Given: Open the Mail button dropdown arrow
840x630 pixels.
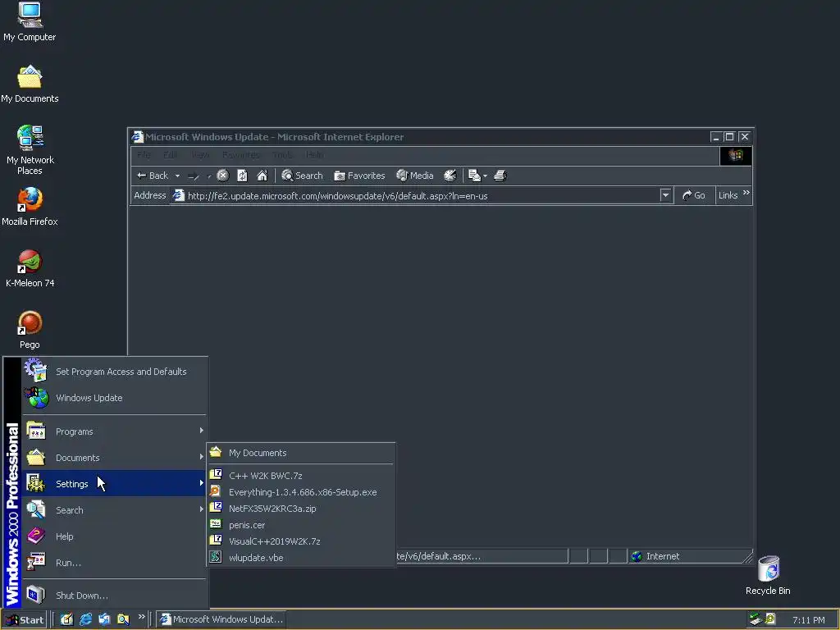Looking at the screenshot, I should [x=486, y=176].
